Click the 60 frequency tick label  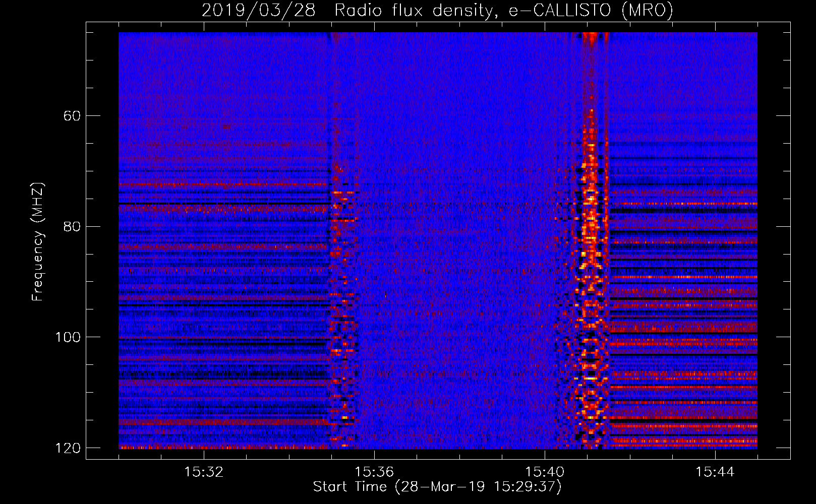[72, 116]
